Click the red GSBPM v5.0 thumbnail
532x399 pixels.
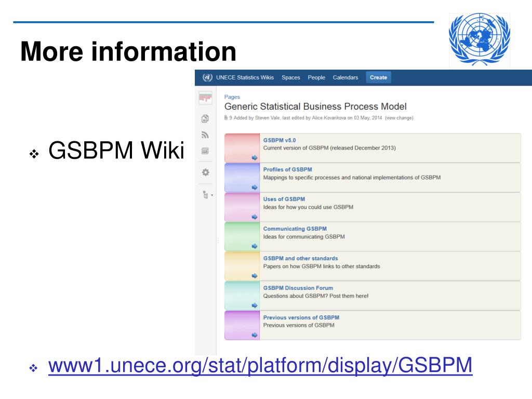click(x=242, y=148)
